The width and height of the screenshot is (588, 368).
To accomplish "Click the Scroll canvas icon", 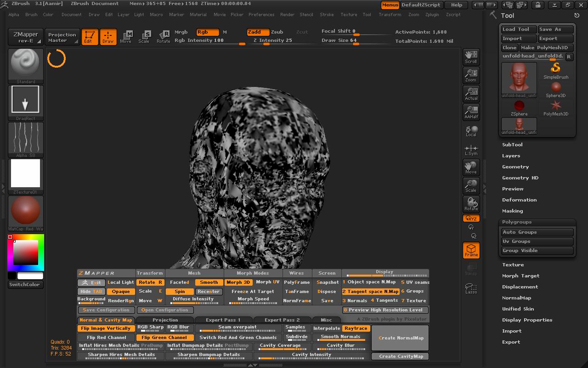I will pyautogui.click(x=471, y=57).
